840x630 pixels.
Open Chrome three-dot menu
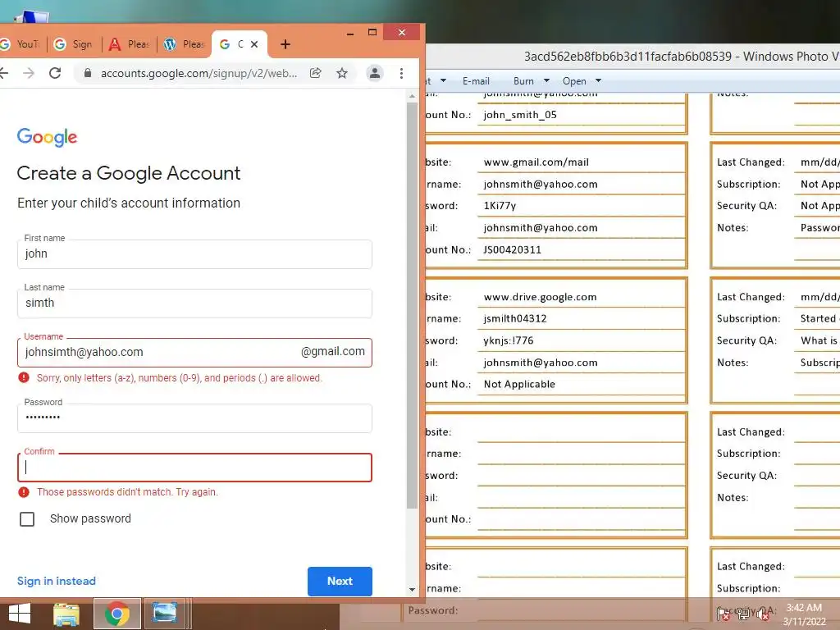(401, 73)
